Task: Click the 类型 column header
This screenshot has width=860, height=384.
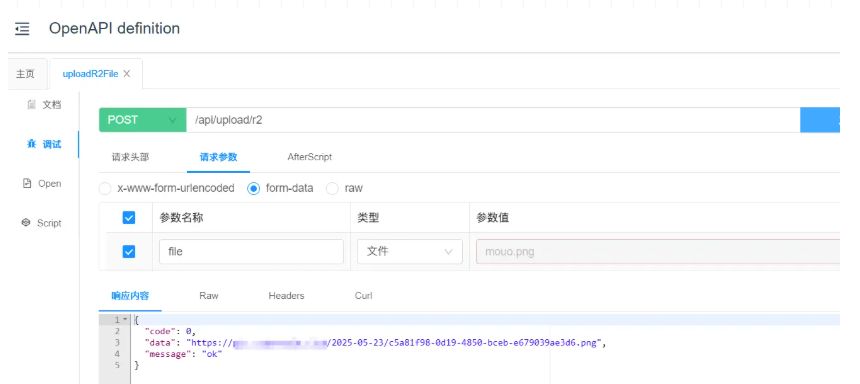Action: point(369,218)
